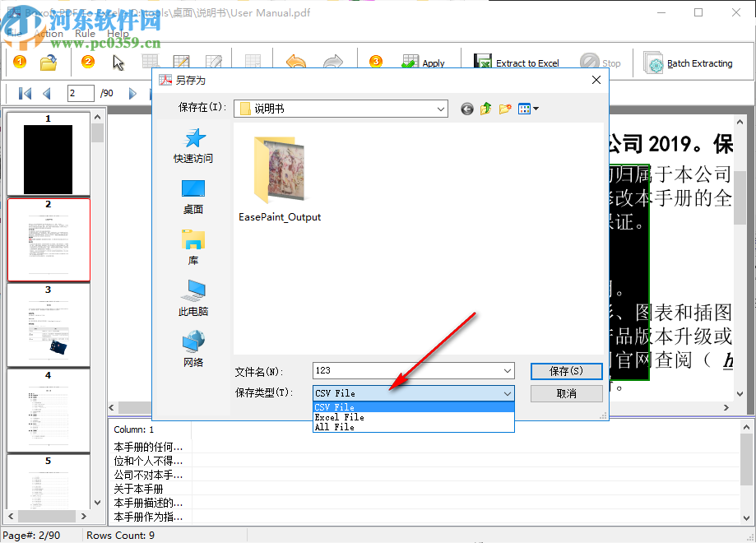Open the Rule menu
Image resolution: width=756 pixels, height=543 pixels.
pos(85,33)
